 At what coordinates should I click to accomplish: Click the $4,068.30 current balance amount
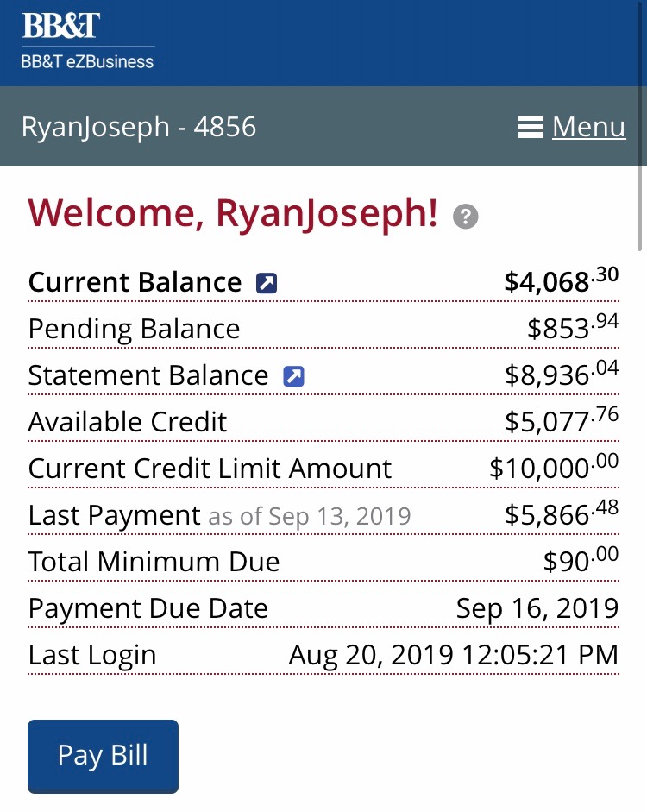pyautogui.click(x=561, y=280)
